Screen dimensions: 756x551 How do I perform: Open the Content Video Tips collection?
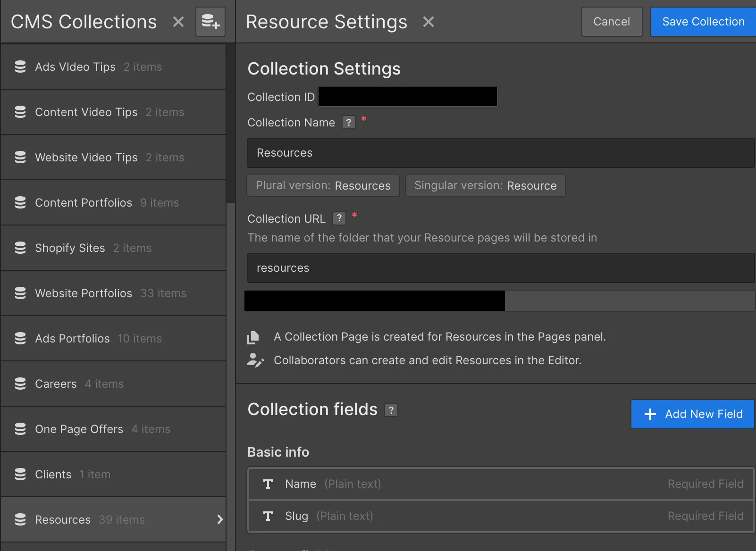tap(113, 112)
